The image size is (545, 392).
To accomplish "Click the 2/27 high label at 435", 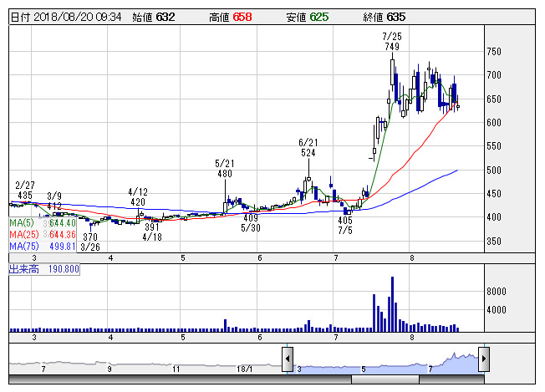I will (26, 189).
